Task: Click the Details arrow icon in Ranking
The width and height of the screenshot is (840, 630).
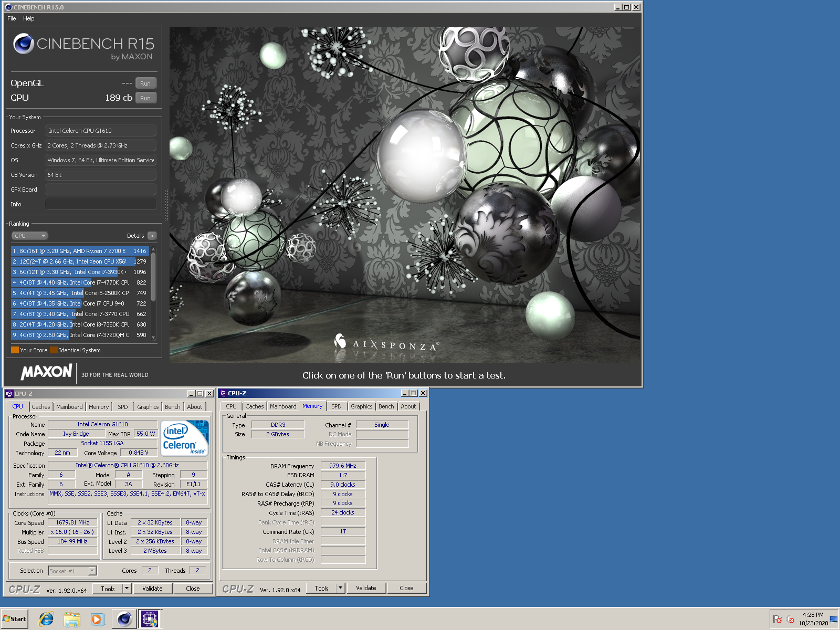Action: pyautogui.click(x=152, y=236)
